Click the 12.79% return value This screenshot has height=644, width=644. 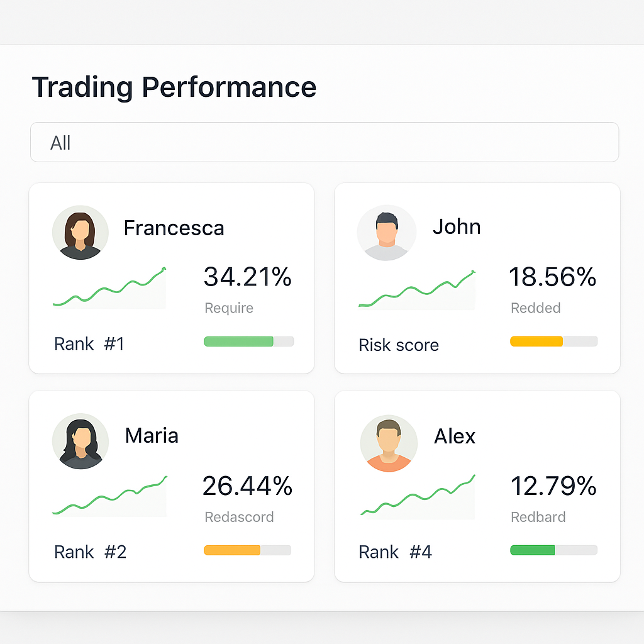click(553, 486)
